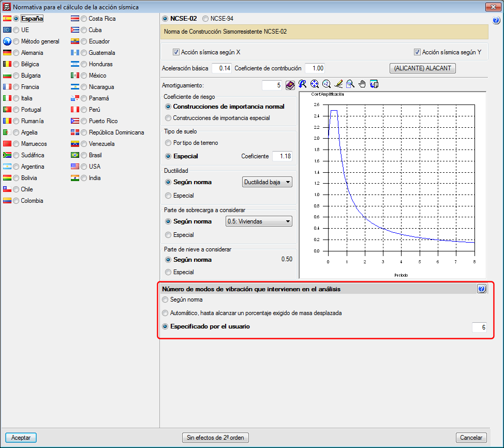Click Sin efectos de 2º orden button
This screenshot has width=504, height=448.
pyautogui.click(x=215, y=437)
